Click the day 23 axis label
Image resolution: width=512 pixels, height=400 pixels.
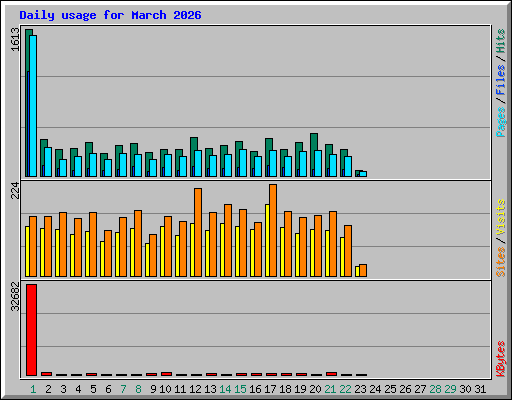[360, 389]
